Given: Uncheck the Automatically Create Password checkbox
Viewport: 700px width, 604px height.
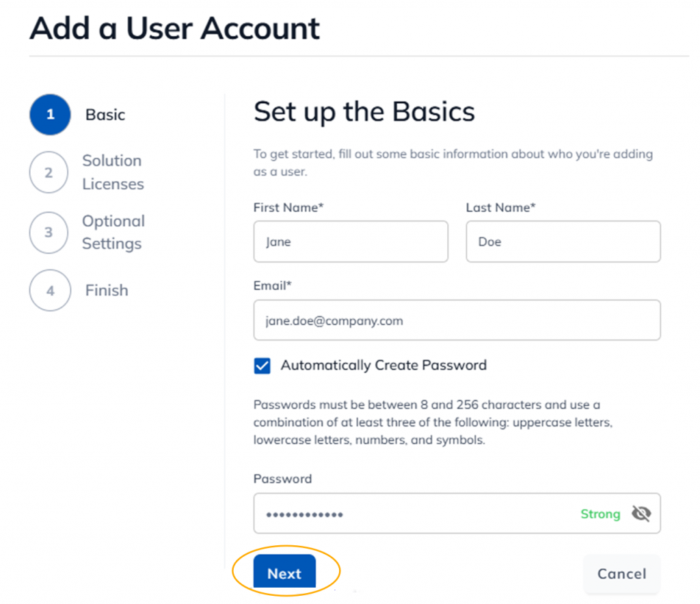Looking at the screenshot, I should (262, 366).
